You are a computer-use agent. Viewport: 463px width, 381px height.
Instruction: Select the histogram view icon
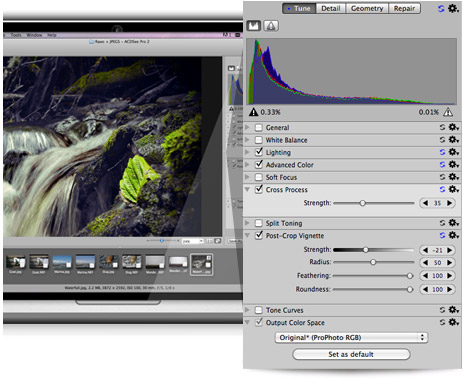[254, 26]
